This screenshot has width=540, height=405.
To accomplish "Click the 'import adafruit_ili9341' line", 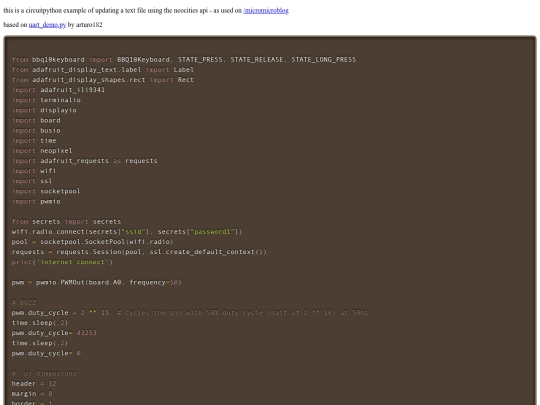I will (x=58, y=90).
